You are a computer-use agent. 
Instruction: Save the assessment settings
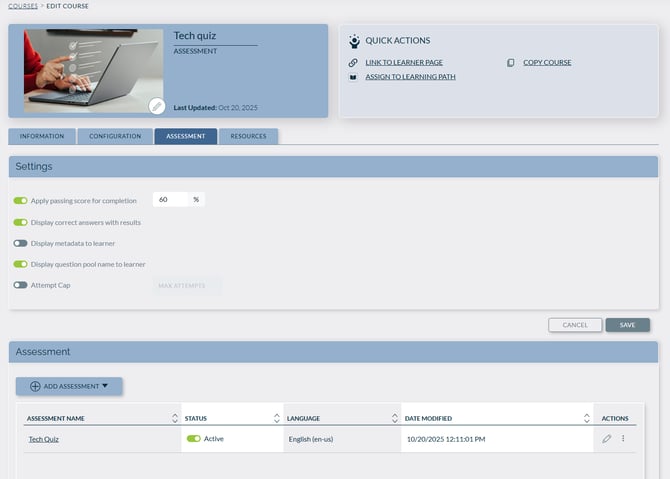click(627, 325)
